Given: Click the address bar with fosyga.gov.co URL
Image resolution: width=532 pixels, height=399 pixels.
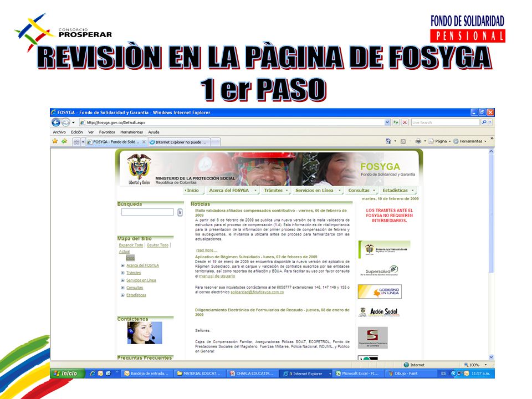Looking at the screenshot, I should coord(232,122).
